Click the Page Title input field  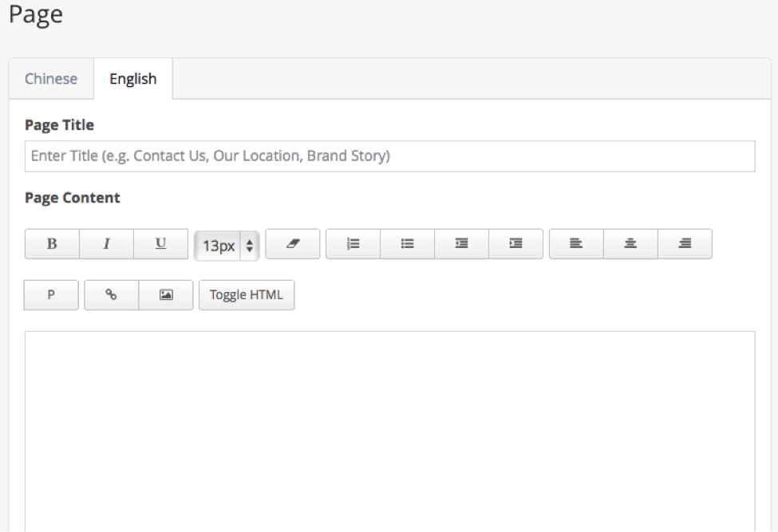pos(390,156)
